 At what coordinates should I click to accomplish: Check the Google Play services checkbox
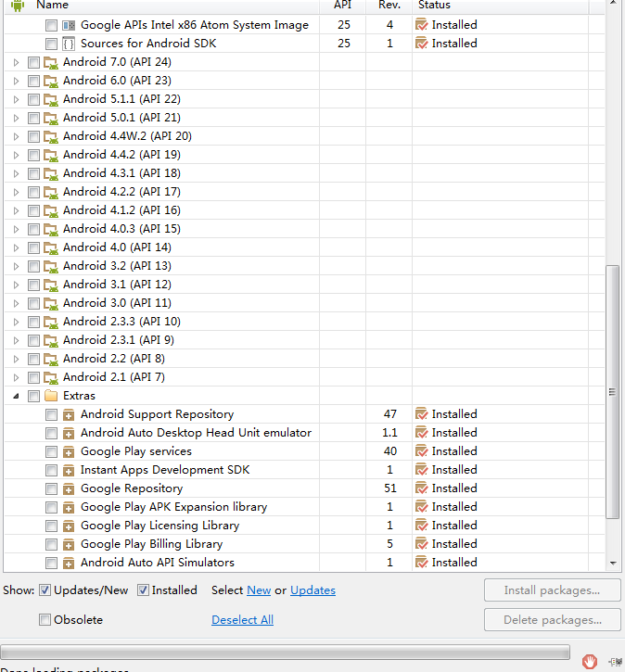(51, 451)
